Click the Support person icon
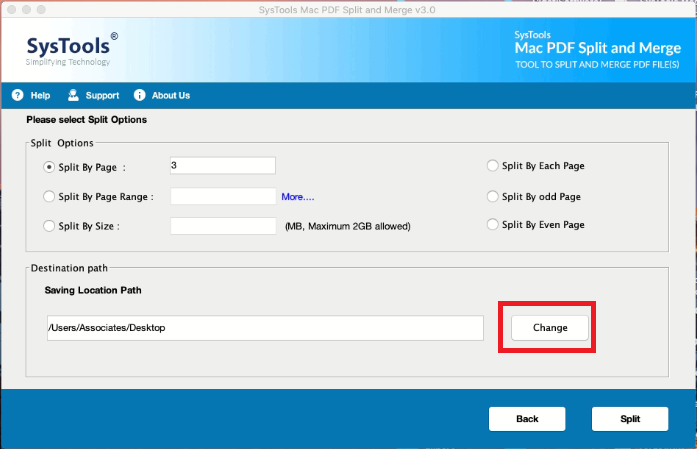 [x=73, y=95]
